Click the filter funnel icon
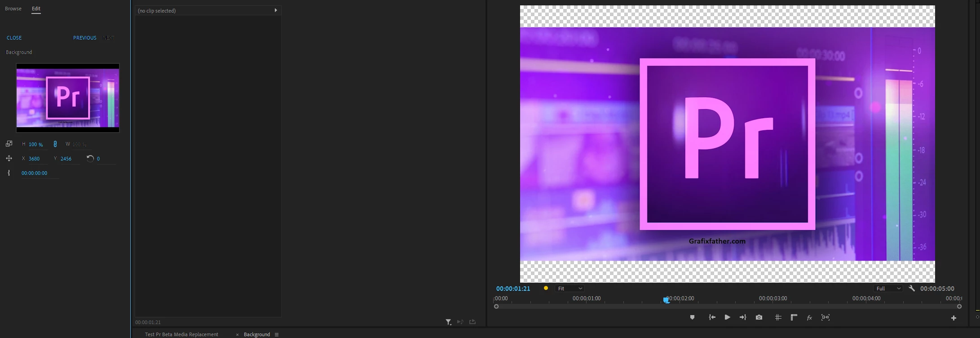Image resolution: width=980 pixels, height=338 pixels. (x=448, y=322)
